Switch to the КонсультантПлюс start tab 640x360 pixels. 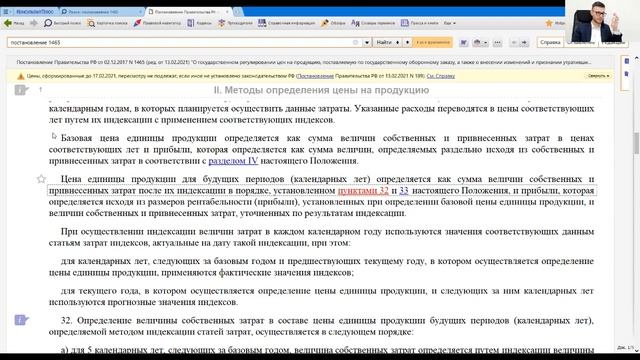pyautogui.click(x=35, y=12)
